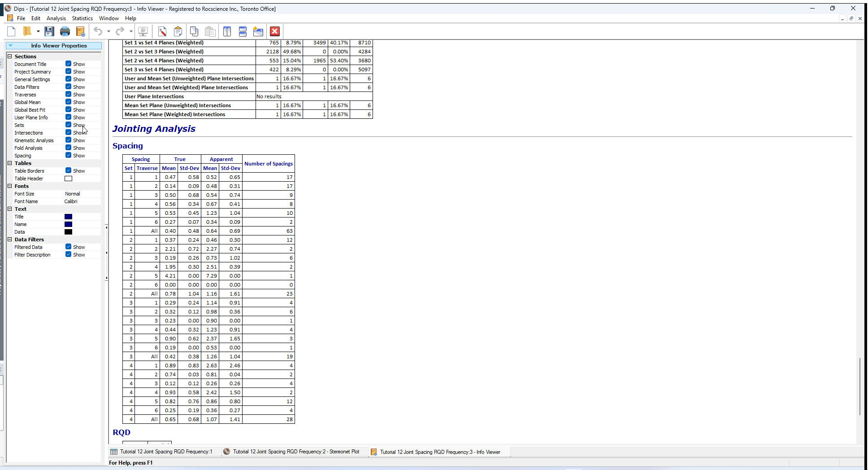Open the Statistics menu

click(x=82, y=18)
